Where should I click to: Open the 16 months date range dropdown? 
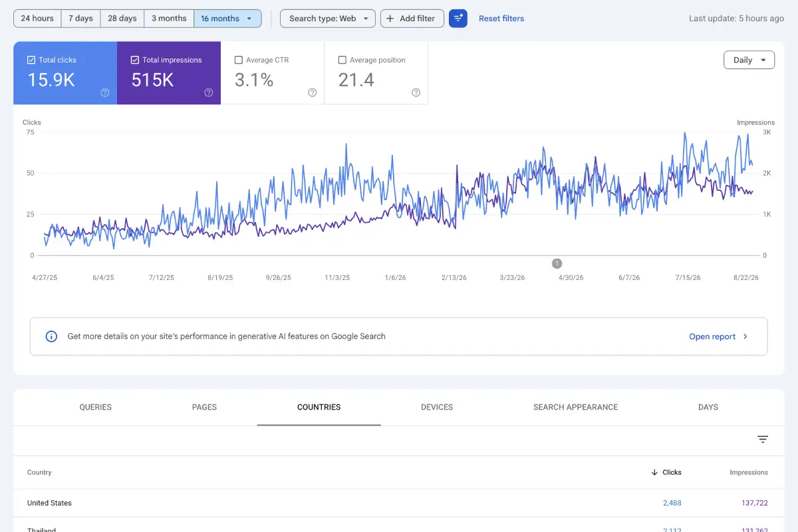pyautogui.click(x=227, y=19)
